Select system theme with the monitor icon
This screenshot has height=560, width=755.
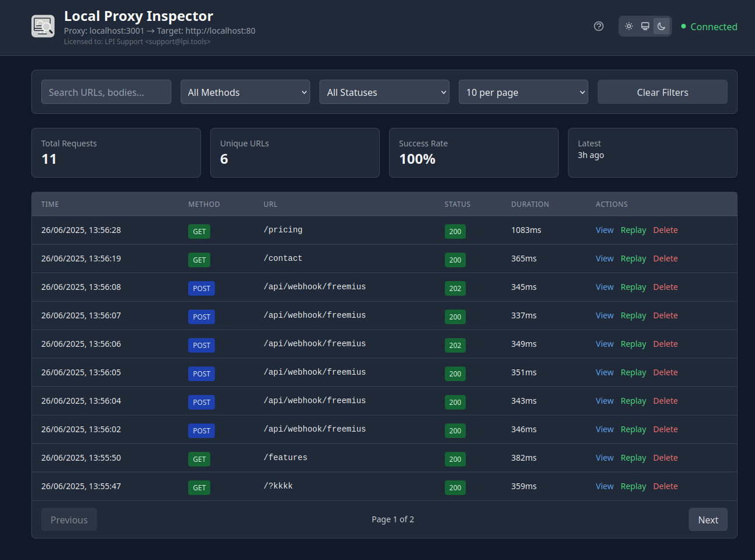[645, 26]
